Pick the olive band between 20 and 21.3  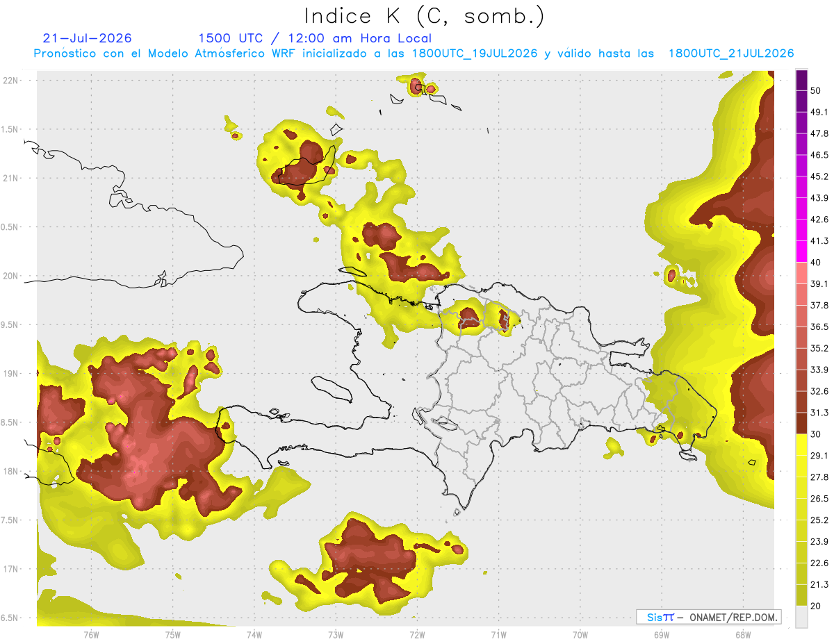pos(801,595)
